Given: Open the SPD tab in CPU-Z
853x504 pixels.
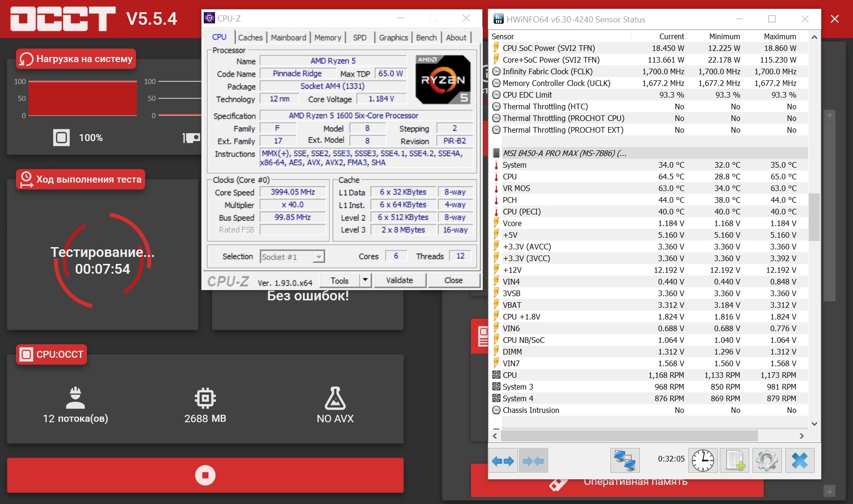Looking at the screenshot, I should pyautogui.click(x=359, y=37).
